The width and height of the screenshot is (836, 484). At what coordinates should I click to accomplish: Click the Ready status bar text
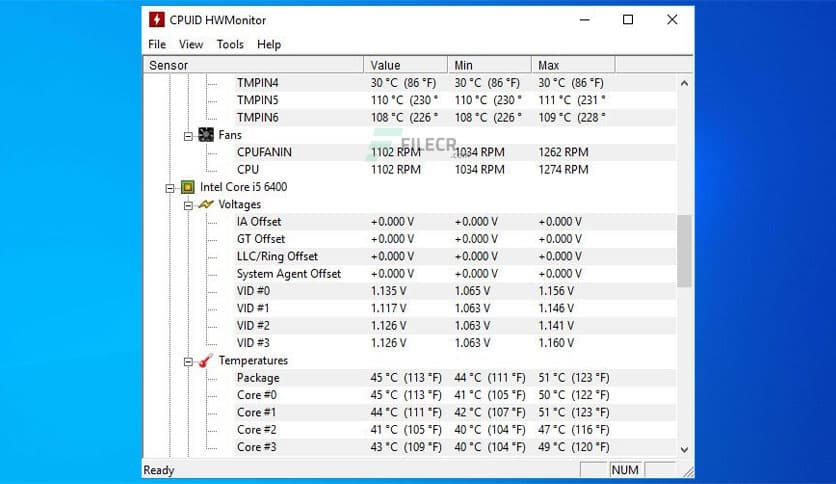click(159, 470)
